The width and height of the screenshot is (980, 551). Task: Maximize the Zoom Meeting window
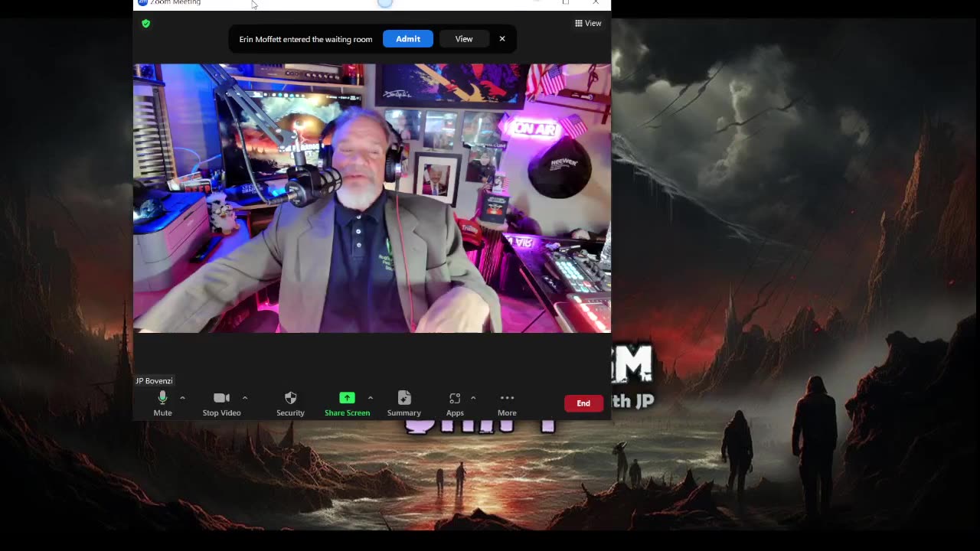[566, 3]
